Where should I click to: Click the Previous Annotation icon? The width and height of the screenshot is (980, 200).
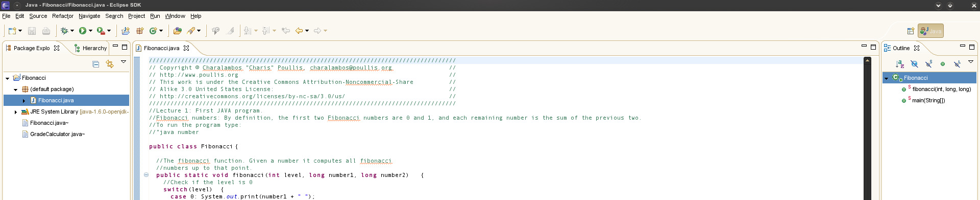[266, 31]
